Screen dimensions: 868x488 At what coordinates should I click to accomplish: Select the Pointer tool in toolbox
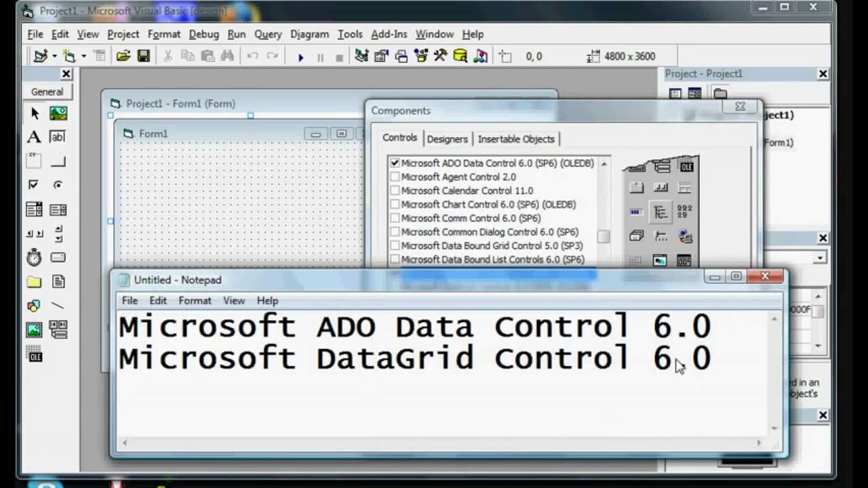coord(34,113)
